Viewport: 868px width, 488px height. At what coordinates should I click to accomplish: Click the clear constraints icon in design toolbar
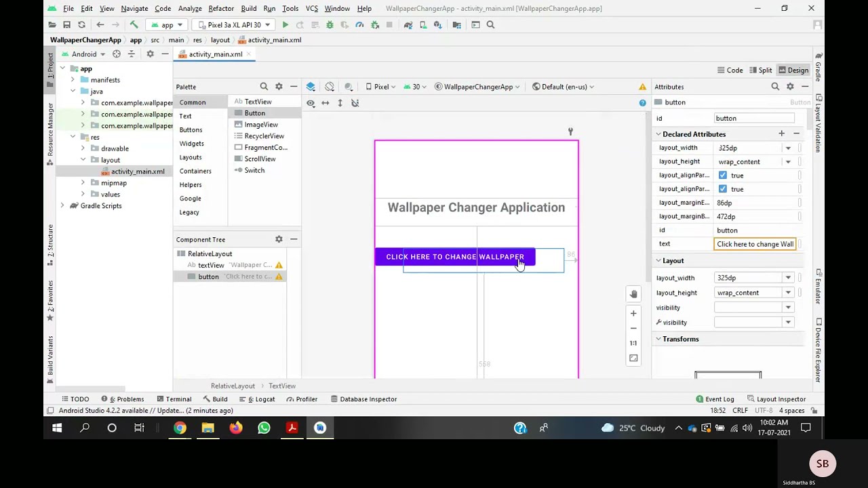tap(355, 103)
